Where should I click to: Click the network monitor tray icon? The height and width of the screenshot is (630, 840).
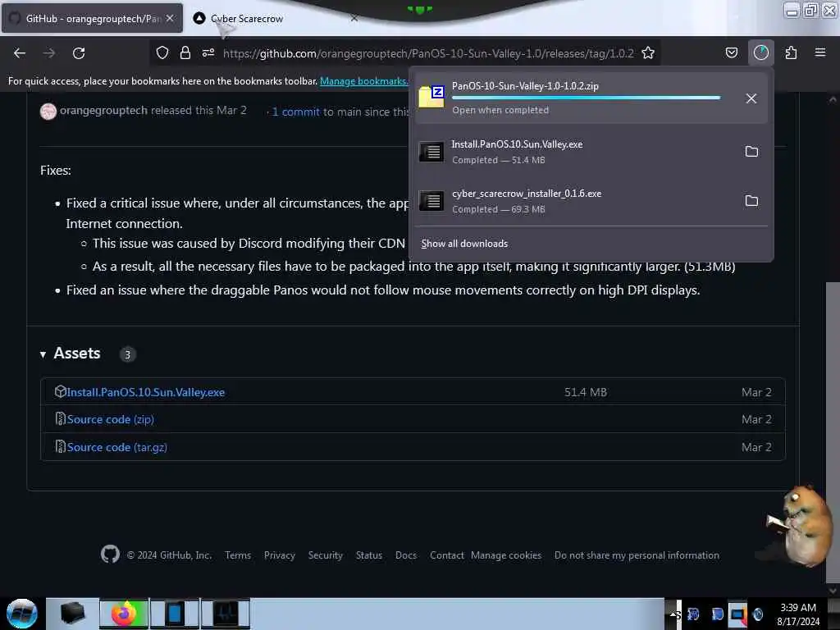click(x=737, y=614)
